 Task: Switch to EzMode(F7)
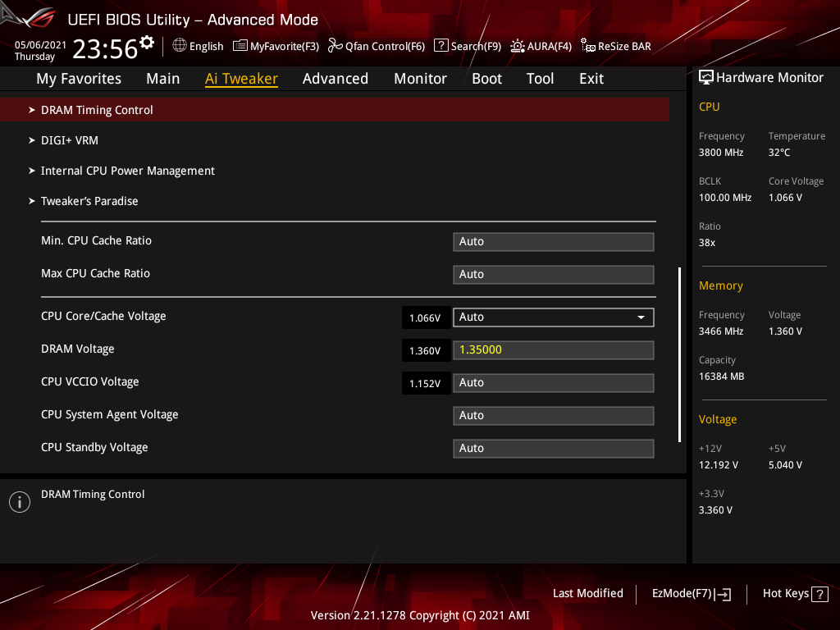click(x=691, y=594)
